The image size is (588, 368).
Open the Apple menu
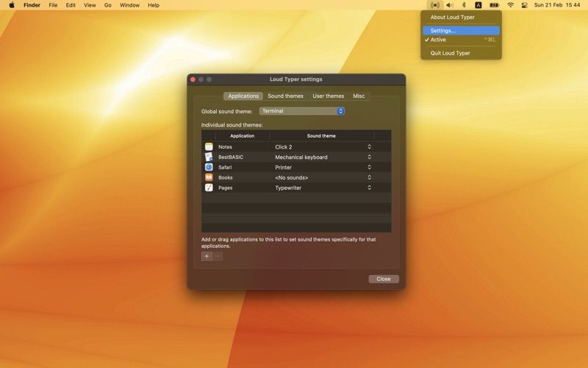12,5
